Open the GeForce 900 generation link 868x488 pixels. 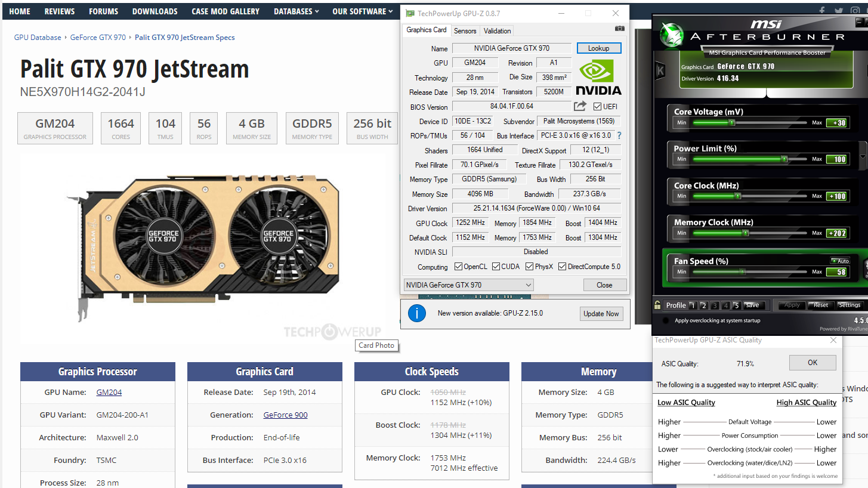click(x=286, y=415)
